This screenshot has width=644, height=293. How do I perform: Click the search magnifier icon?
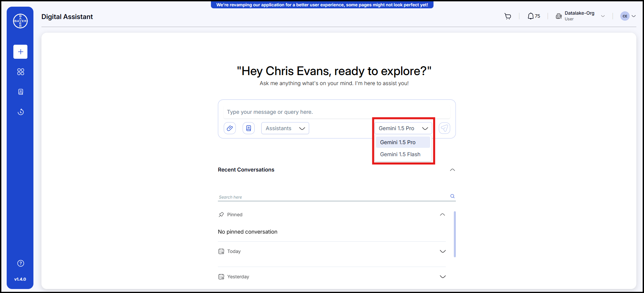453,196
